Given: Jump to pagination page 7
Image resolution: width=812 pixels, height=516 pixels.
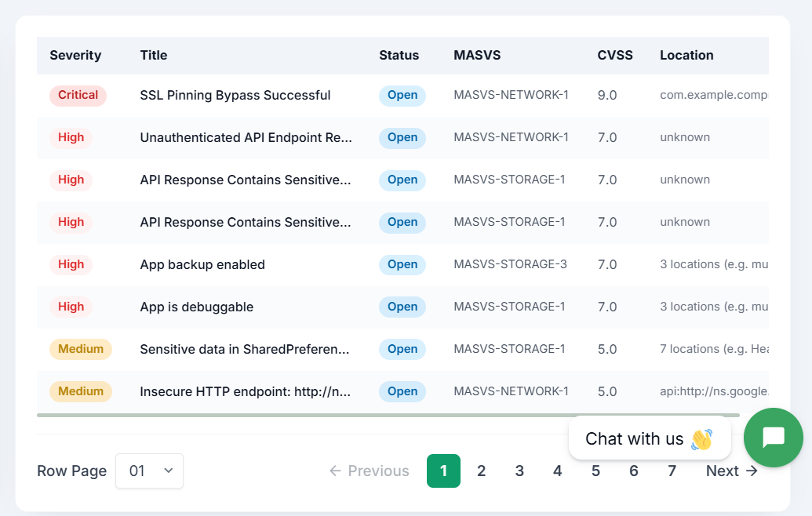Looking at the screenshot, I should (672, 471).
